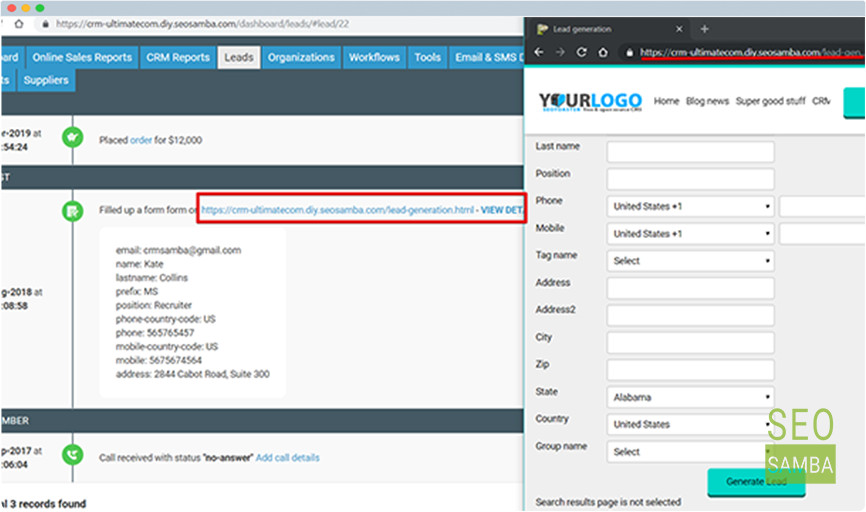Open the CRM Reports tab
This screenshot has height=512, width=866.
coord(178,57)
